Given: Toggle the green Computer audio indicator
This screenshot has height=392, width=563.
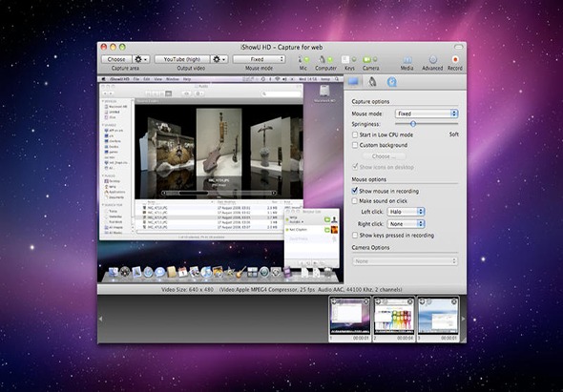Looking at the screenshot, I should 329,59.
